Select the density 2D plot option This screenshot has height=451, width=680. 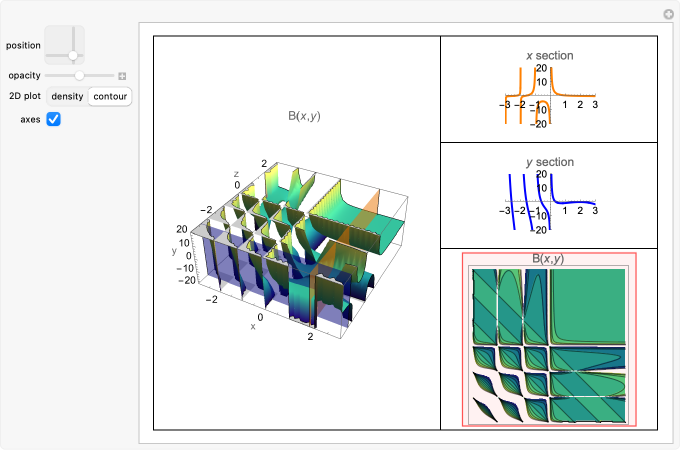click(x=67, y=97)
